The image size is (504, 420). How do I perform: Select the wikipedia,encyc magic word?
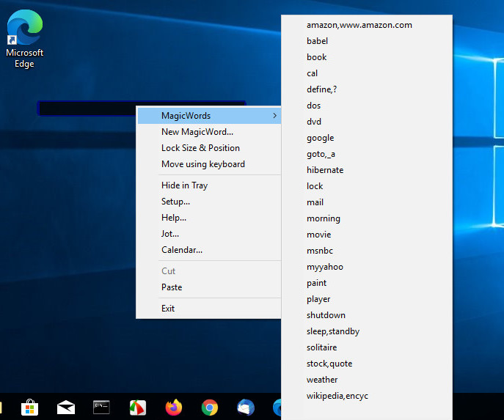pos(367,396)
